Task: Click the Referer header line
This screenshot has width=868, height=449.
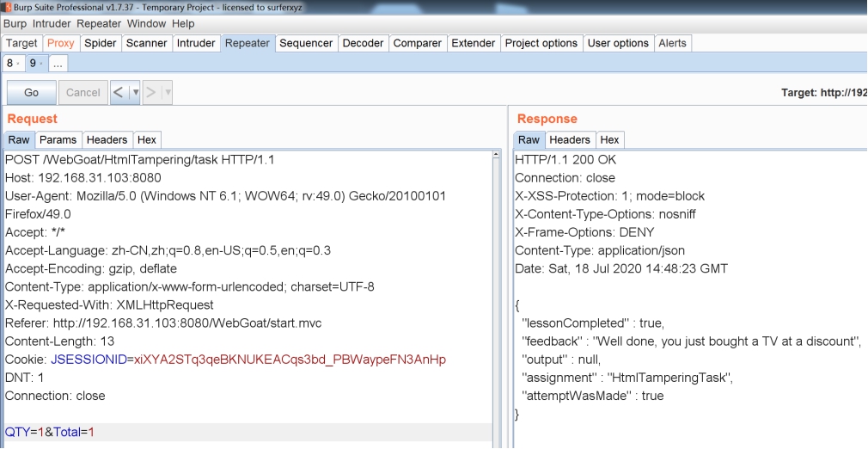Action: click(163, 323)
